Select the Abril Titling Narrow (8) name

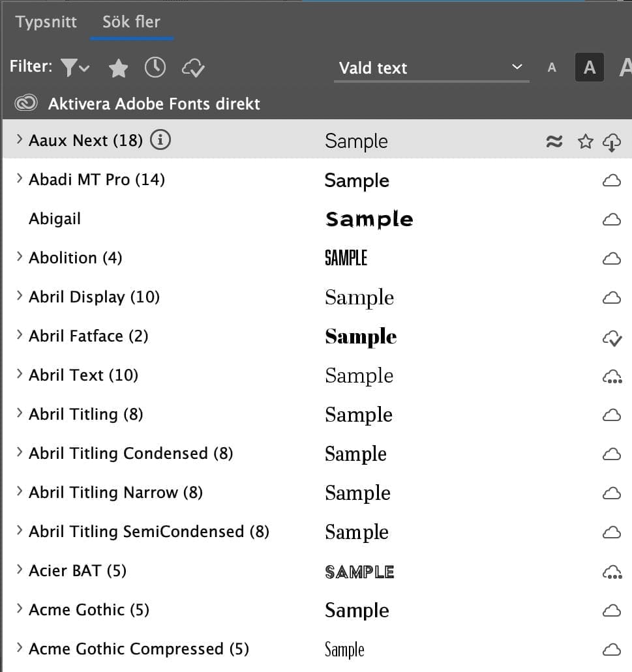pyautogui.click(x=115, y=492)
